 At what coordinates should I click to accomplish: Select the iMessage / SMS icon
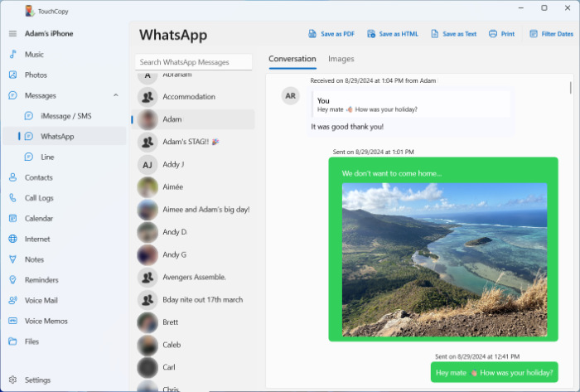click(x=28, y=116)
